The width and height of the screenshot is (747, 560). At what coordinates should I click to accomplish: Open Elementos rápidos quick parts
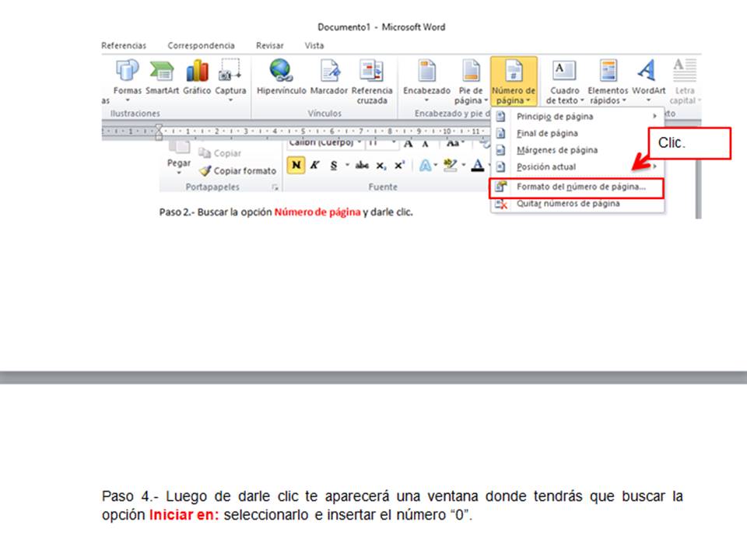click(608, 82)
